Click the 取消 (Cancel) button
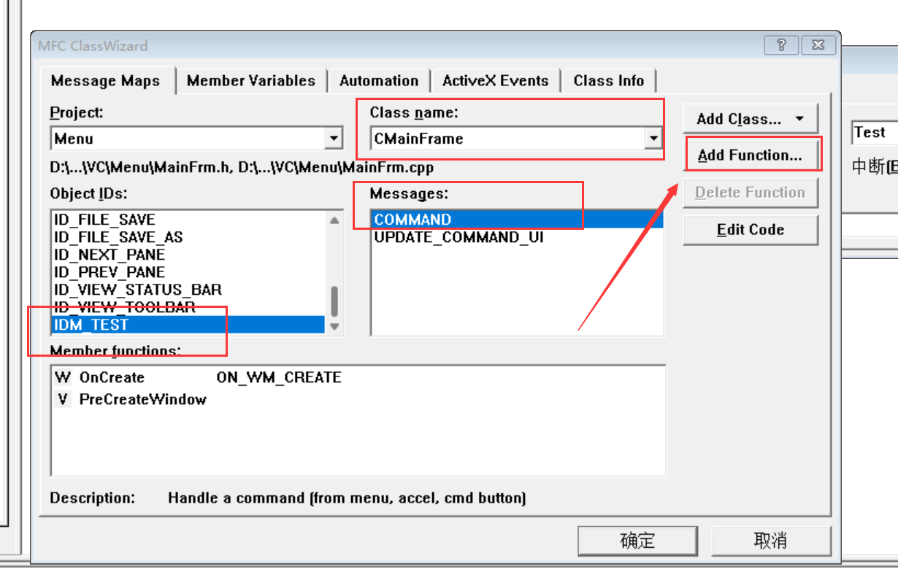Screen dimensions: 898x588 771,541
